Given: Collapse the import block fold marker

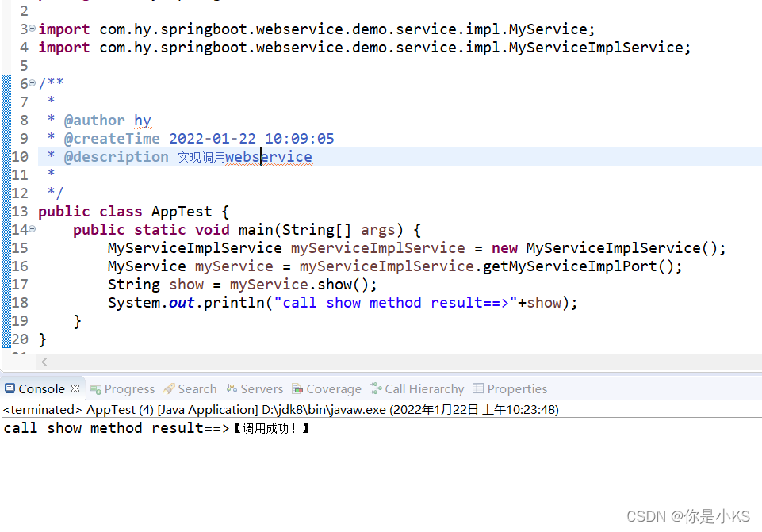Looking at the screenshot, I should (32, 29).
